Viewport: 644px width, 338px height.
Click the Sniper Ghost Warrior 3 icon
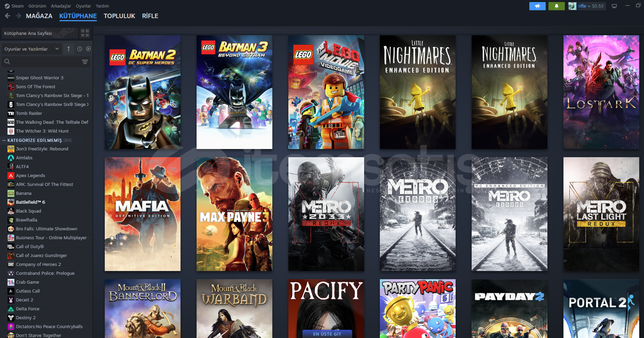tap(11, 78)
